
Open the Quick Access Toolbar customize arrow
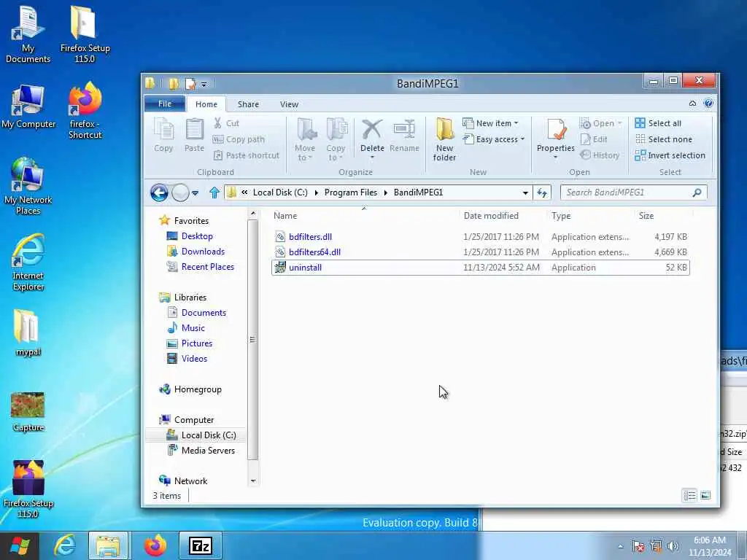coord(204,85)
